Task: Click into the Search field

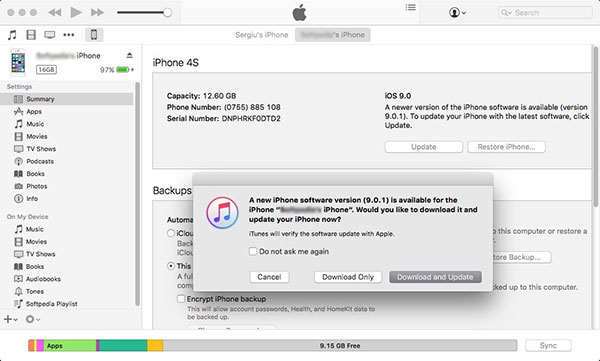Action: pyautogui.click(x=545, y=13)
